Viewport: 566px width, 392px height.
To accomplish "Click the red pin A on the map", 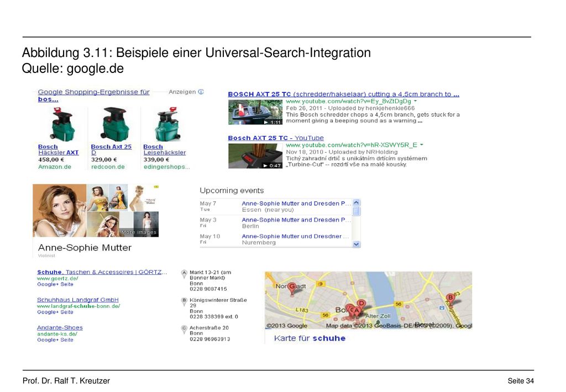I will pyautogui.click(x=357, y=311).
